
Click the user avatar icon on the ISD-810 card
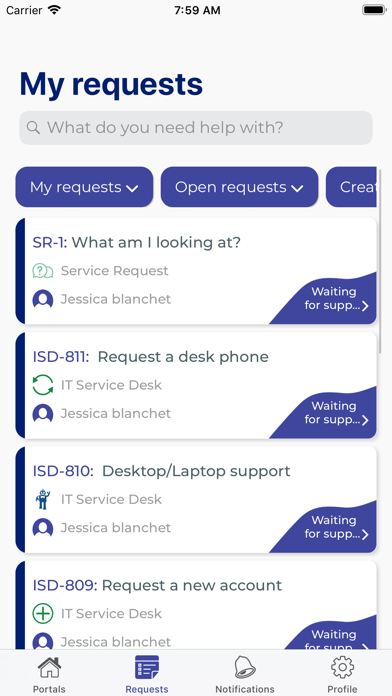coord(43,528)
